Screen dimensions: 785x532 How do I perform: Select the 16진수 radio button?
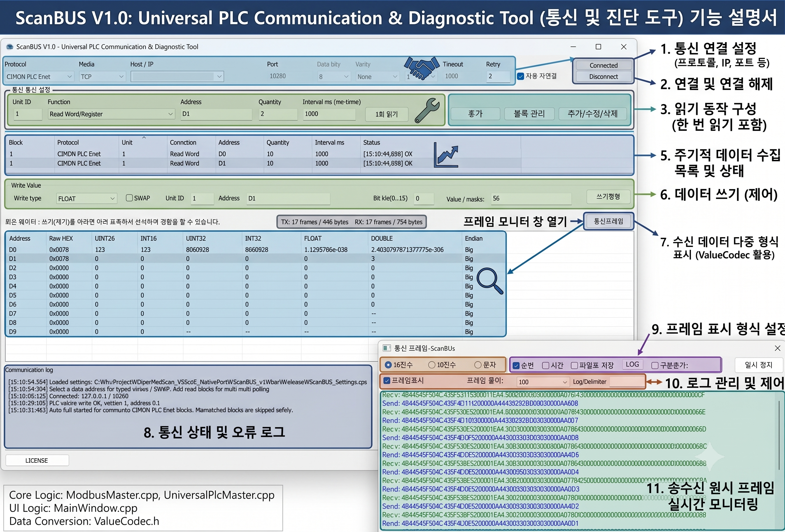tap(388, 365)
